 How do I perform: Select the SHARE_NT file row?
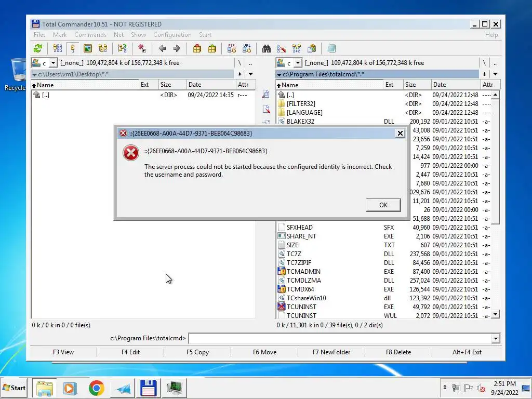pyautogui.click(x=384, y=236)
